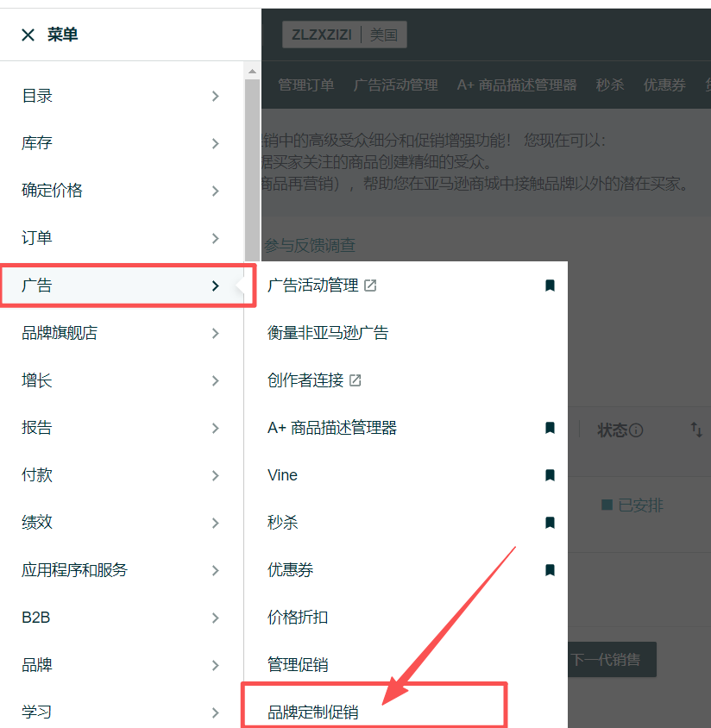711x728 pixels.
Task: Expand the 报告 menu chevron
Action: [215, 428]
